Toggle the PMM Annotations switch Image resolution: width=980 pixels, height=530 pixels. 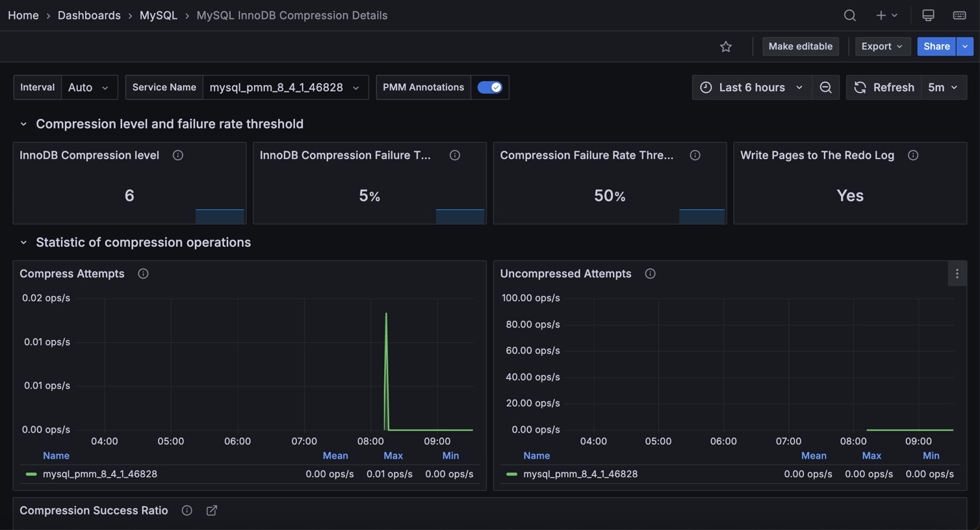(489, 87)
